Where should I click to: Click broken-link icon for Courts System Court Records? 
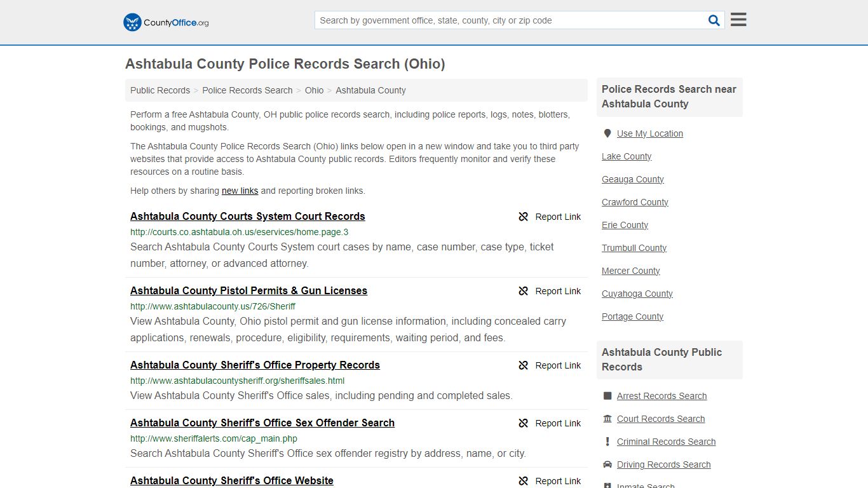[x=524, y=217]
